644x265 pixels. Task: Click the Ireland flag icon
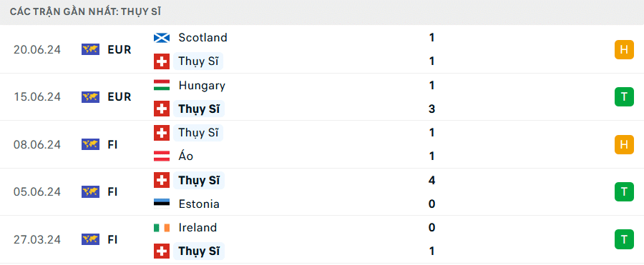coord(162,228)
